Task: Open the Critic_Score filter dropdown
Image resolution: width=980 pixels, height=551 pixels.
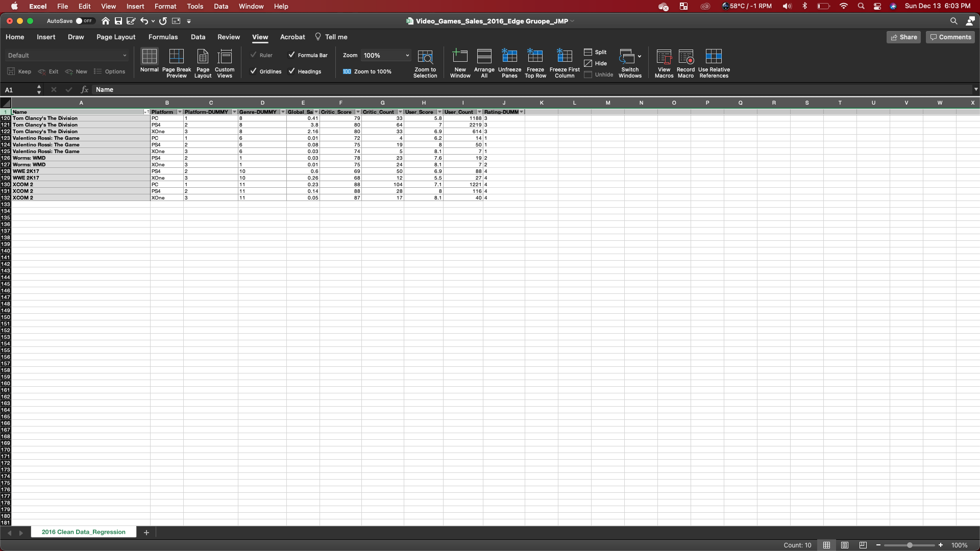Action: (358, 112)
